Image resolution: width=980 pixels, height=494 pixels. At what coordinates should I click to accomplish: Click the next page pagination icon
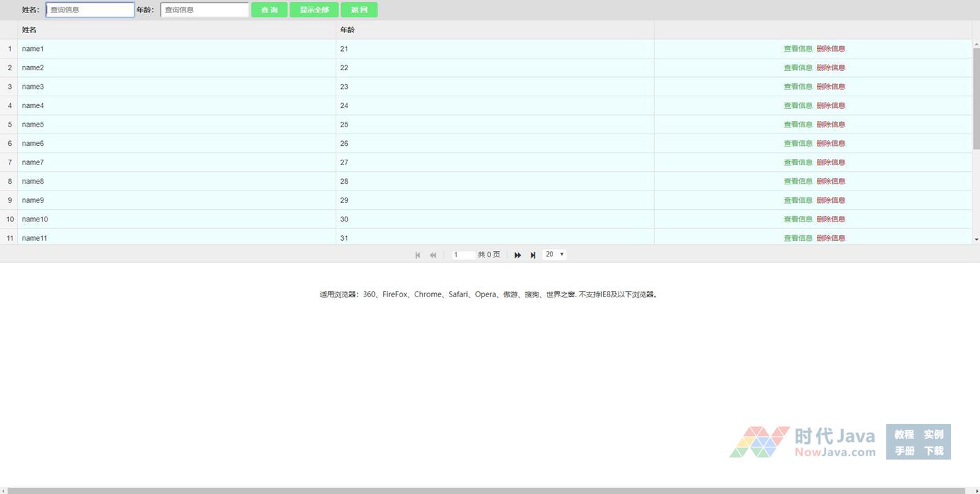point(518,255)
